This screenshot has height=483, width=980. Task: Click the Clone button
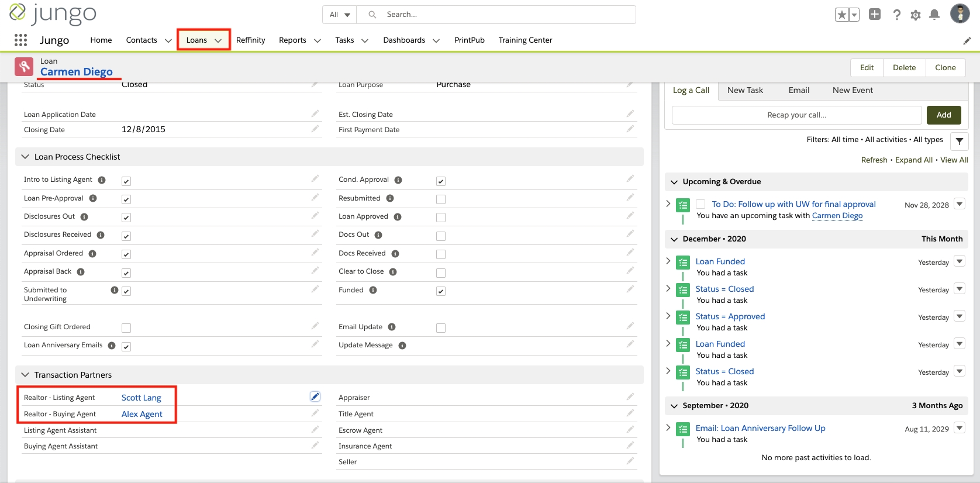945,68
